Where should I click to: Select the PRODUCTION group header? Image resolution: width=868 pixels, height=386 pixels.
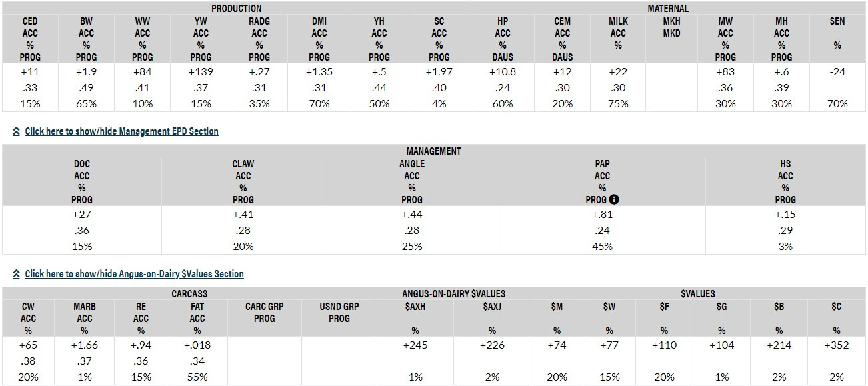point(236,9)
